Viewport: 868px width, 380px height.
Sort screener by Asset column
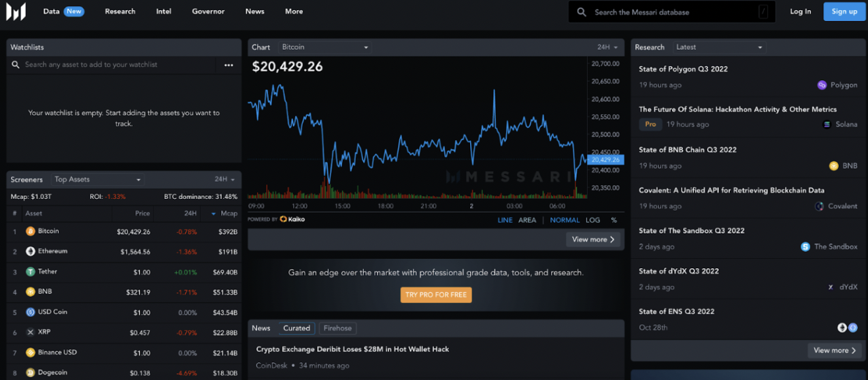[x=34, y=213]
